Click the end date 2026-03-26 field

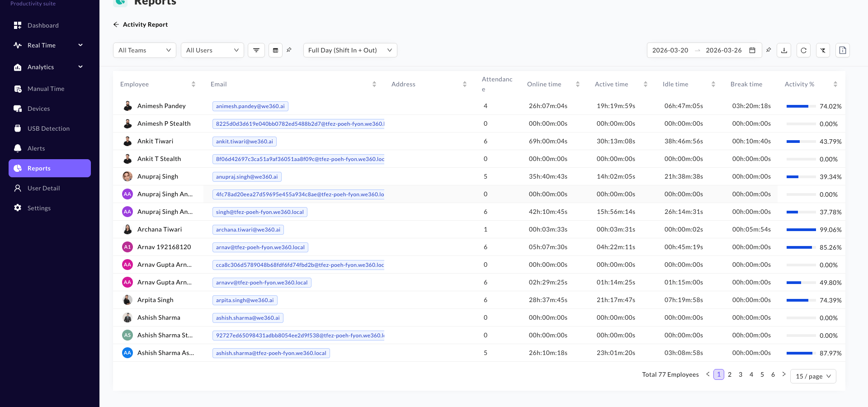[723, 50]
